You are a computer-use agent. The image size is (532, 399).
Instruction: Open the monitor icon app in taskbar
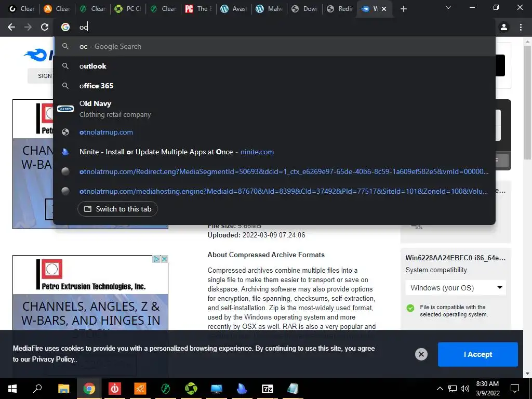[217, 389]
